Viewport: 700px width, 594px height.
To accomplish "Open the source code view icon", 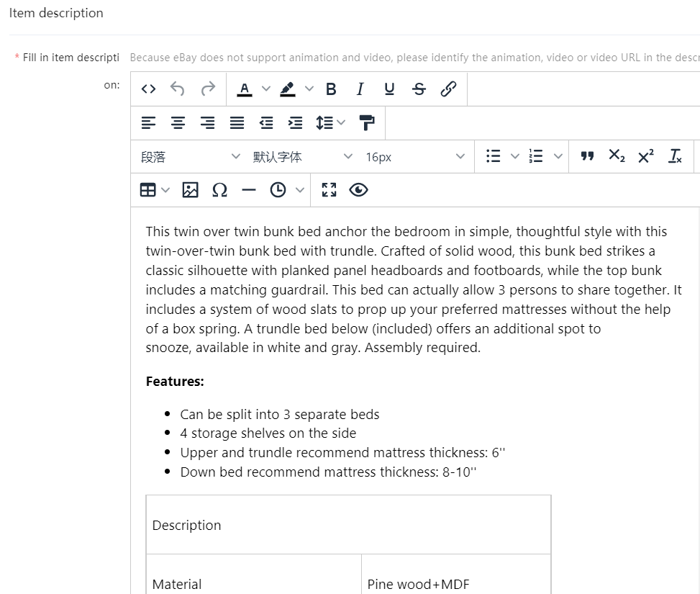I will click(x=148, y=89).
